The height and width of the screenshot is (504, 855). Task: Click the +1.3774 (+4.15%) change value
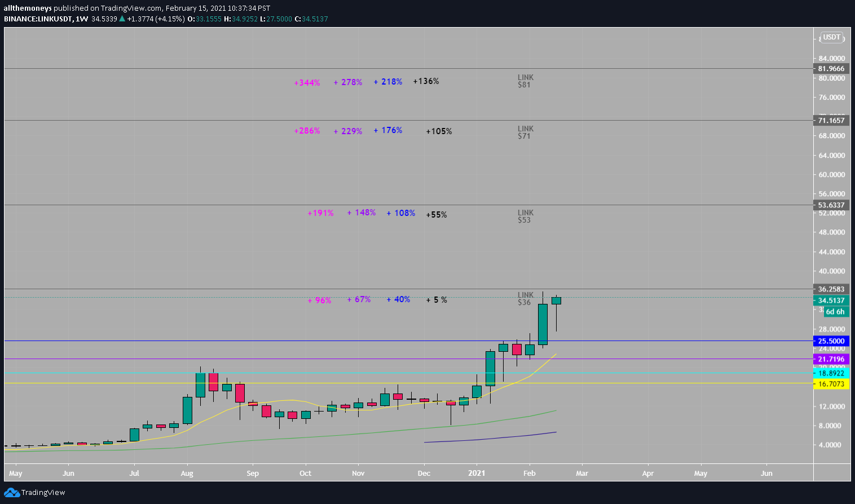[156, 19]
